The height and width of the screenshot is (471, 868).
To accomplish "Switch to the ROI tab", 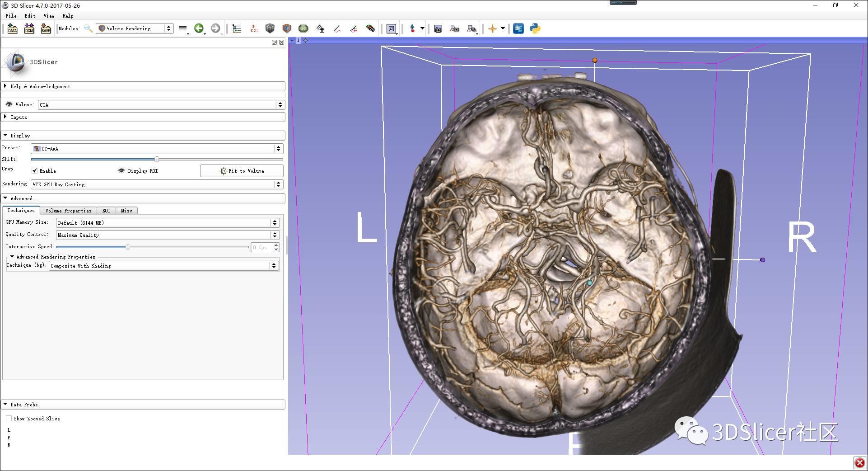I will coord(106,211).
